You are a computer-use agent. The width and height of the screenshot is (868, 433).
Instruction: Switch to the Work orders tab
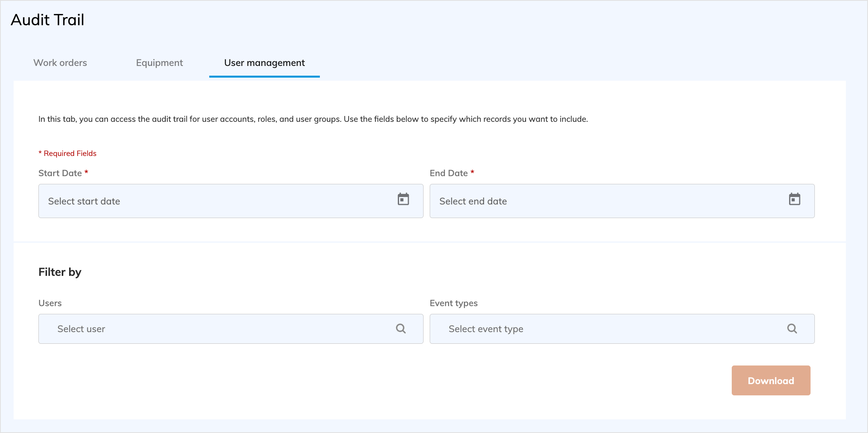pyautogui.click(x=60, y=63)
